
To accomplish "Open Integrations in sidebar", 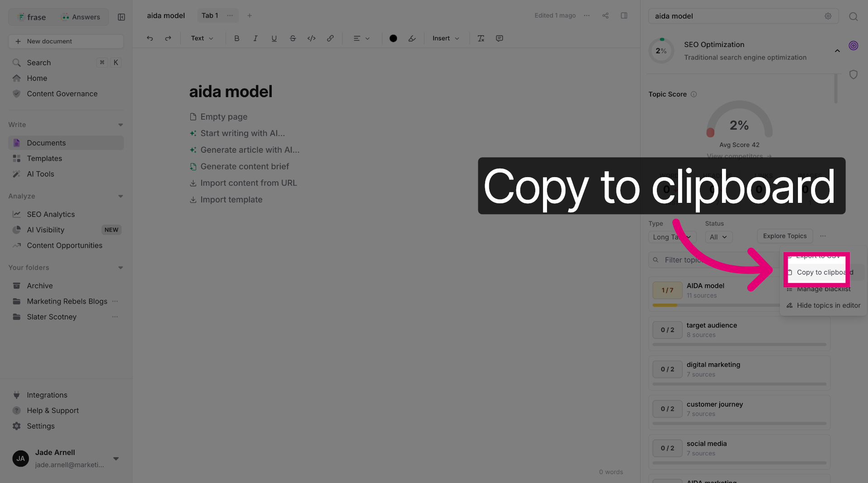I will coord(66,395).
